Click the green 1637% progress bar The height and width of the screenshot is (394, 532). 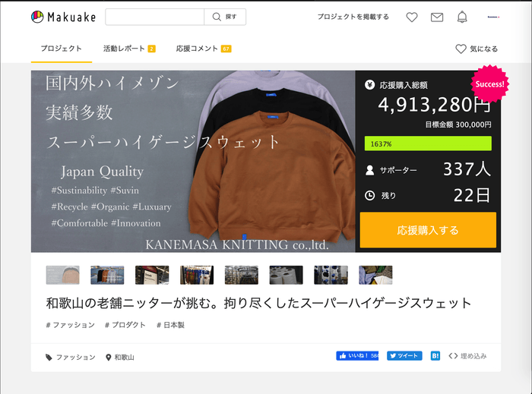[428, 143]
